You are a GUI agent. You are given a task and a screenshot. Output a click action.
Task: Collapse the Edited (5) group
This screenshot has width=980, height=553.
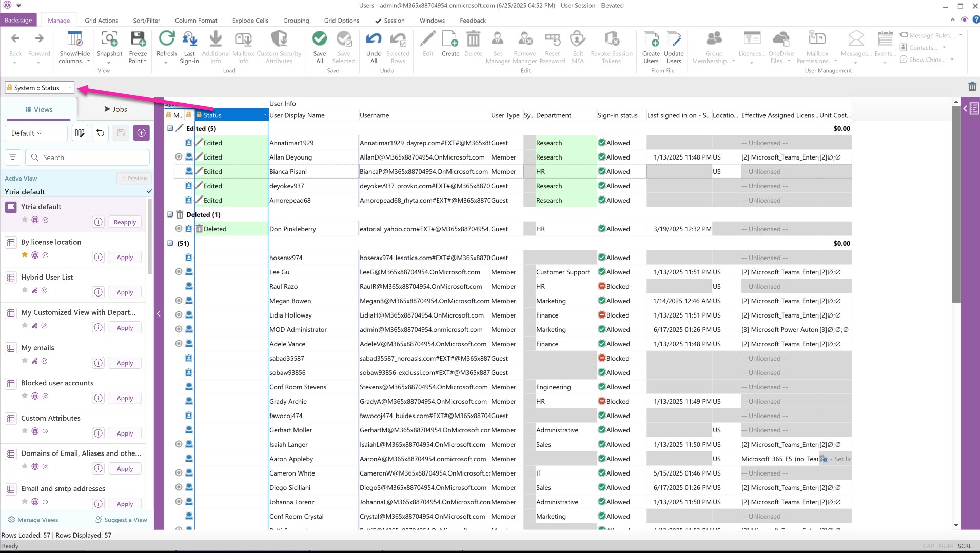tap(170, 128)
